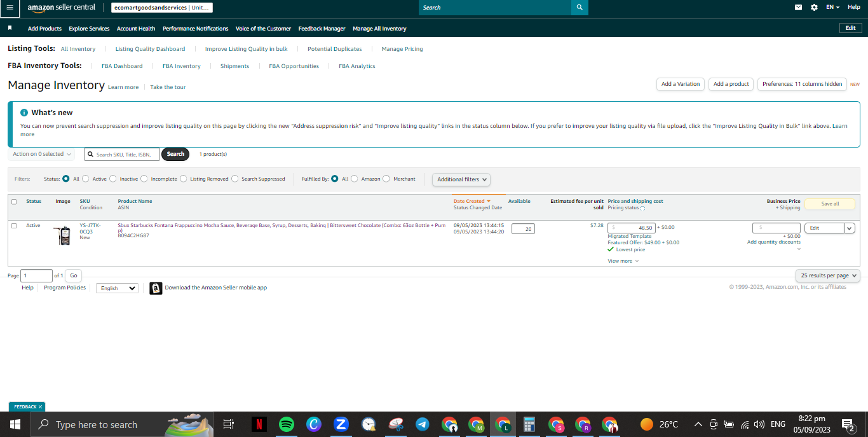Click the search magnifier button in header
This screenshot has height=437, width=868.
[580, 8]
